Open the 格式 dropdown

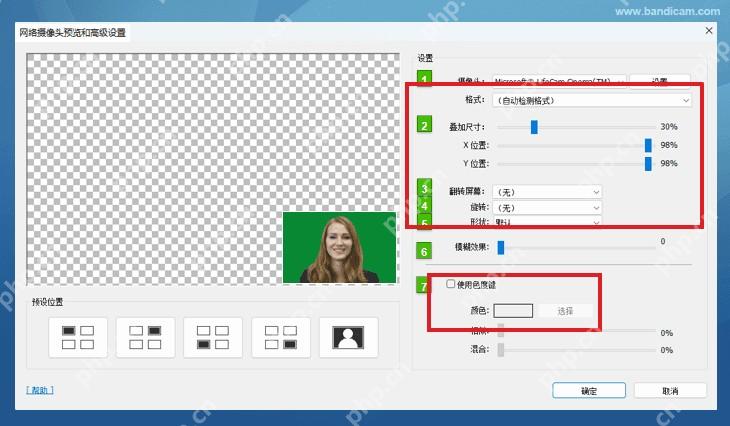(592, 100)
